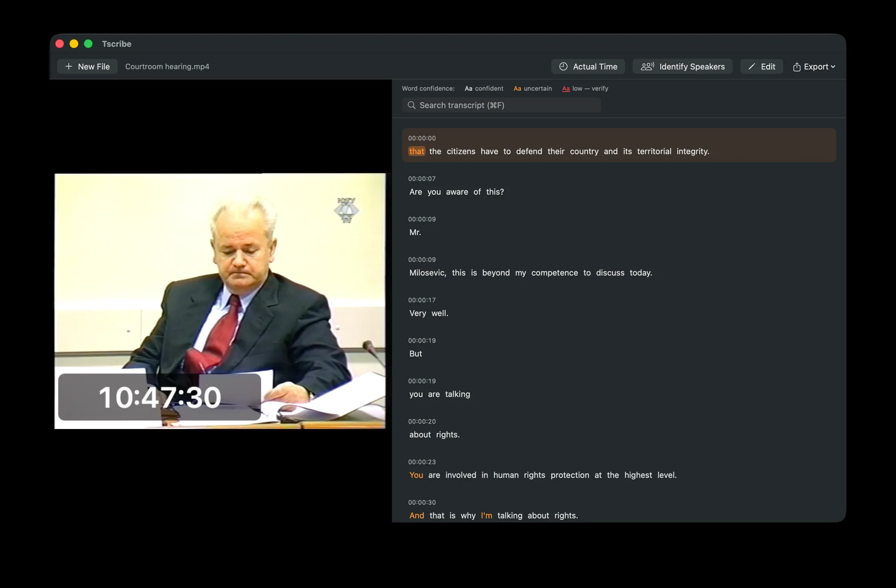Click the 10:47:30 time overlay on video
This screenshot has width=896, height=588.
[x=159, y=397]
